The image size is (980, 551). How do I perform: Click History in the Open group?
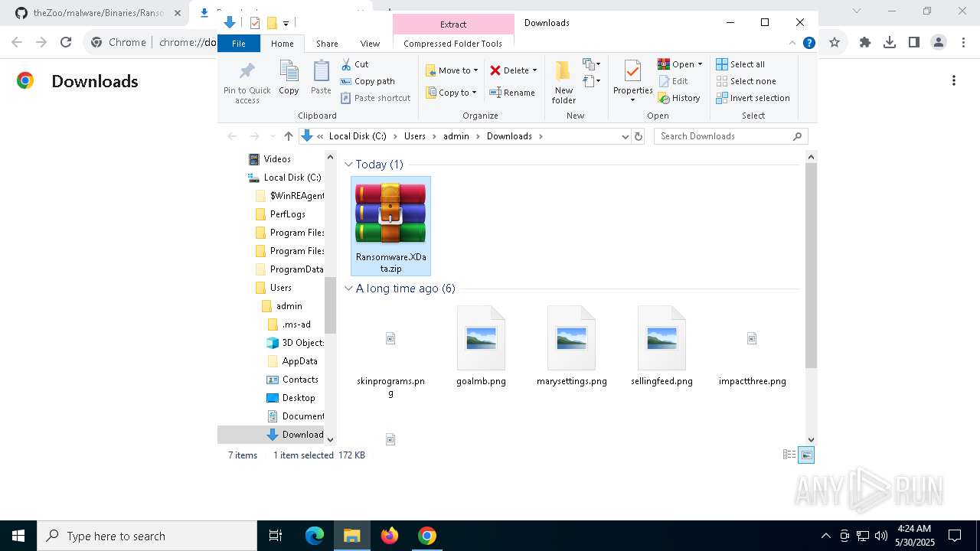(679, 98)
